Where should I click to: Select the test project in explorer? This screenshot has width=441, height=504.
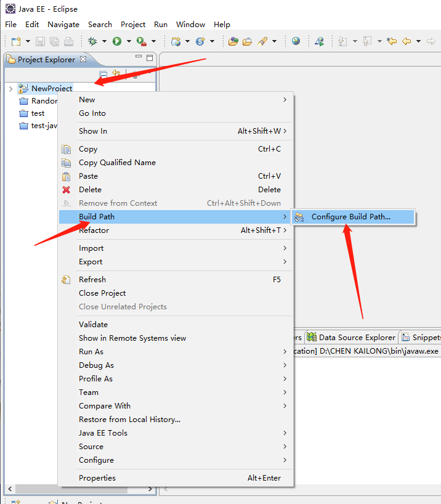click(x=38, y=113)
